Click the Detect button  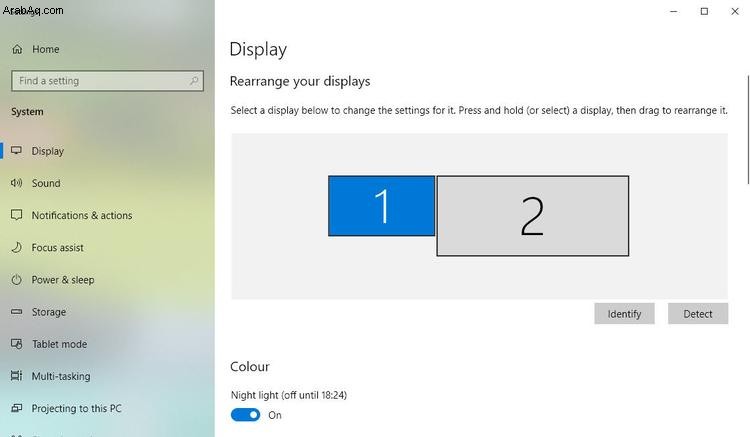(x=698, y=314)
